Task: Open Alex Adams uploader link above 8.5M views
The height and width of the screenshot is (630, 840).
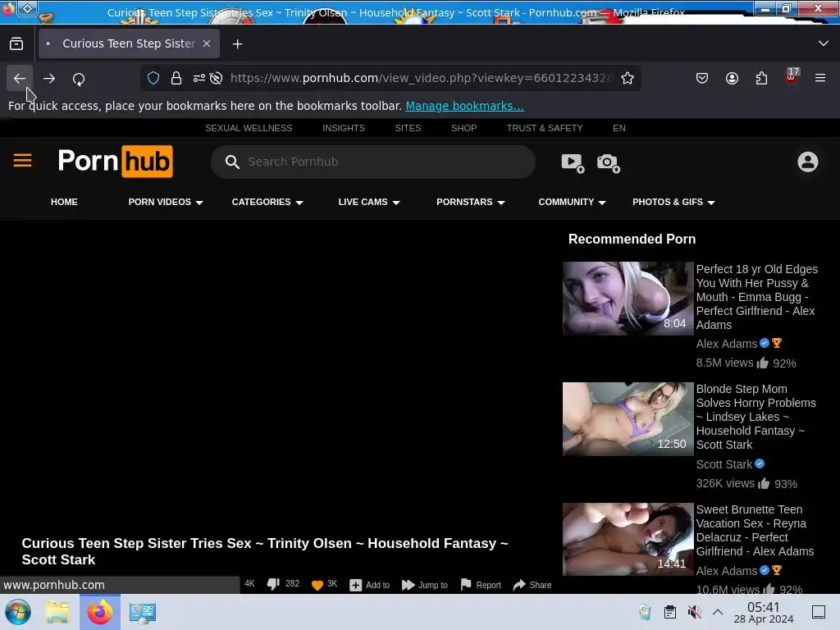Action: click(727, 344)
